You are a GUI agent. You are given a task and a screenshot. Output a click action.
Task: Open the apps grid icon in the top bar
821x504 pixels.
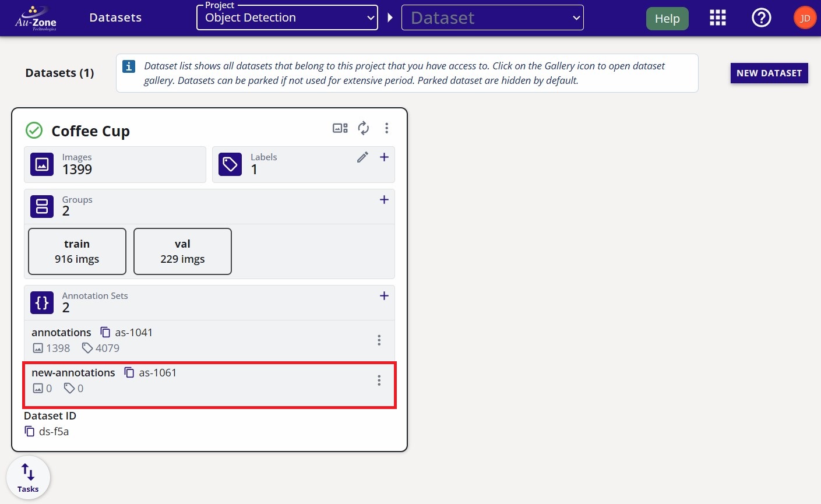pyautogui.click(x=717, y=17)
